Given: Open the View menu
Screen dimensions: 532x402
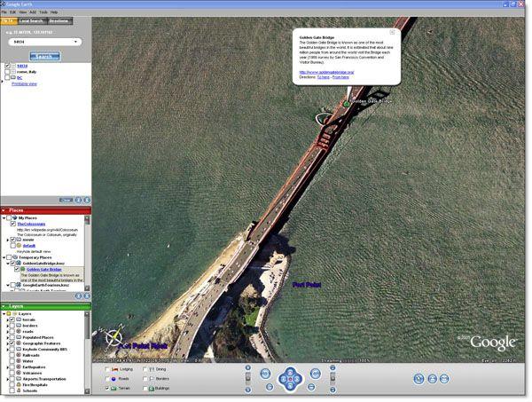Looking at the screenshot, I should pyautogui.click(x=23, y=12).
